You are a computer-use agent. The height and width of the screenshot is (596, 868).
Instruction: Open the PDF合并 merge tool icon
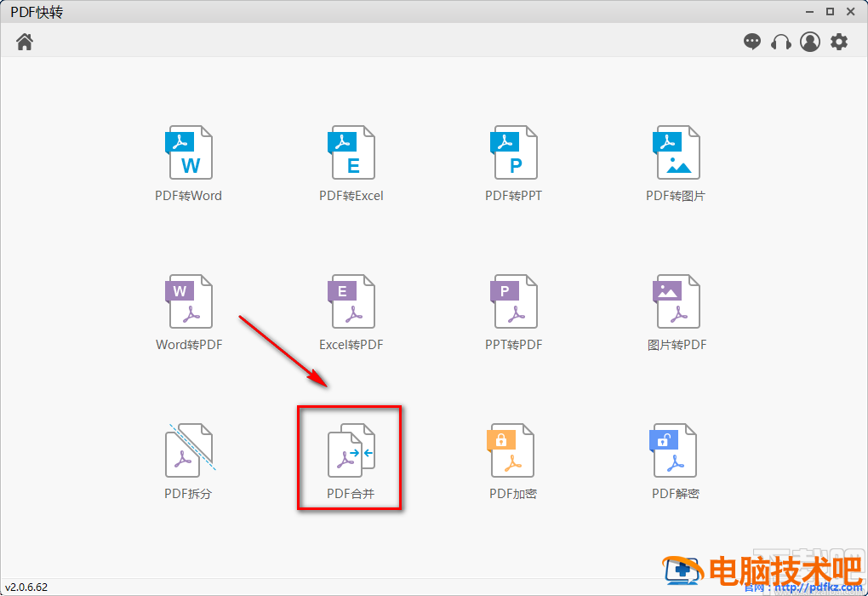click(x=351, y=450)
